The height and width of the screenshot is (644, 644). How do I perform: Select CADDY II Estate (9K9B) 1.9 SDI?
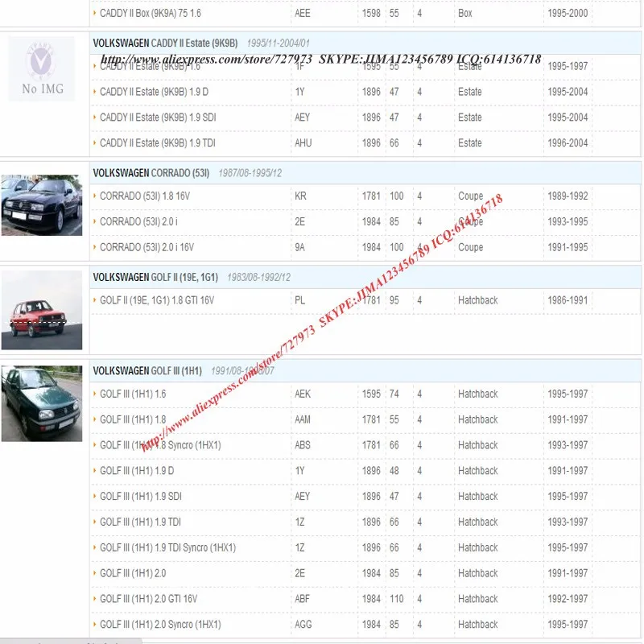[x=158, y=117]
